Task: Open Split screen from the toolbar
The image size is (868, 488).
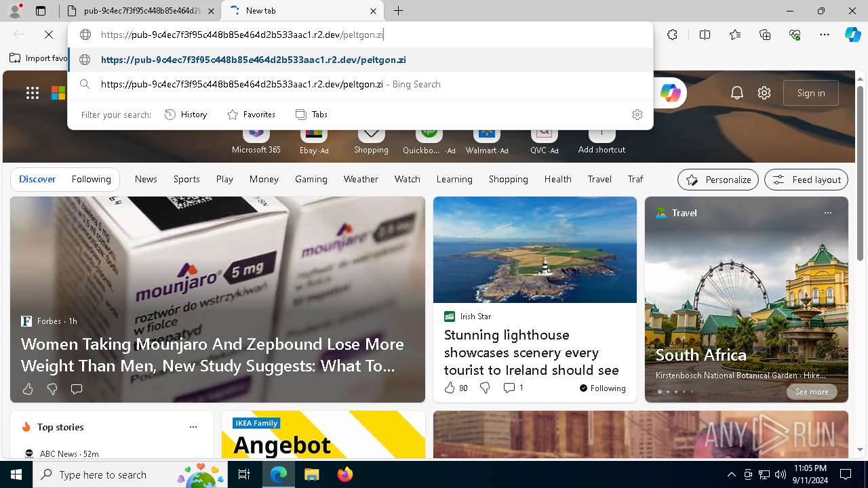Action: 705,35
